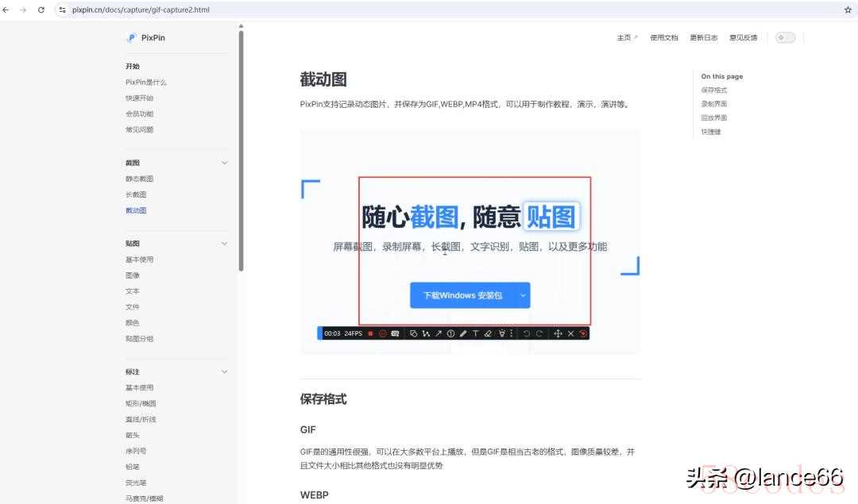This screenshot has width=858, height=504.
Task: Click the X cancel icon in toolbar
Action: coord(570,333)
